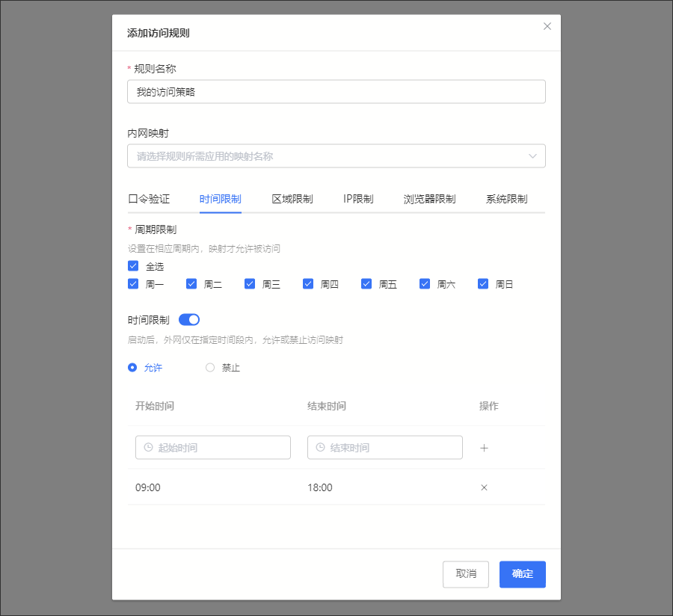This screenshot has width=673, height=616.
Task: Toggle the 时间限制 switch off
Action: tap(189, 320)
